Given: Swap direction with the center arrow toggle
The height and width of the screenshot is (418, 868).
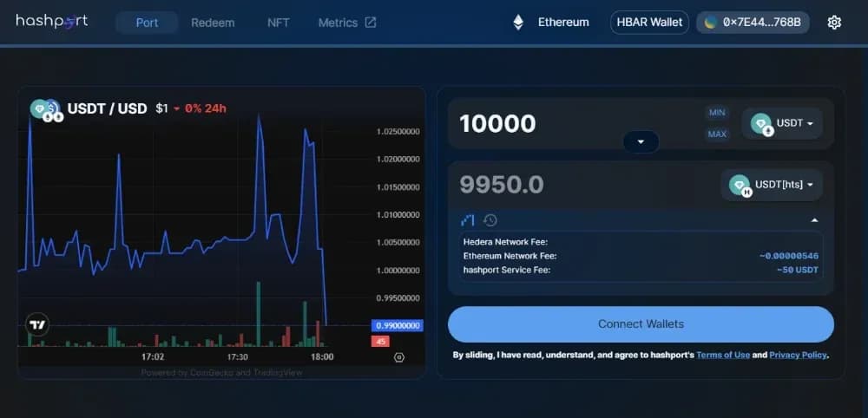Looking at the screenshot, I should coord(641,141).
